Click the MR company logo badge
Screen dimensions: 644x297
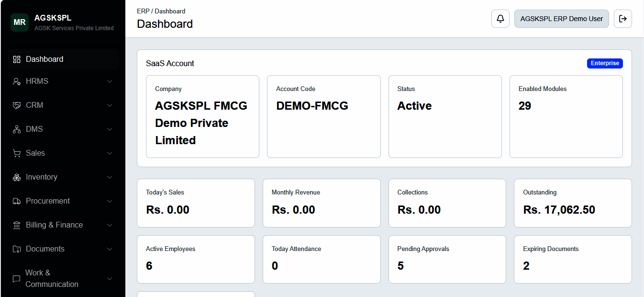click(x=20, y=23)
